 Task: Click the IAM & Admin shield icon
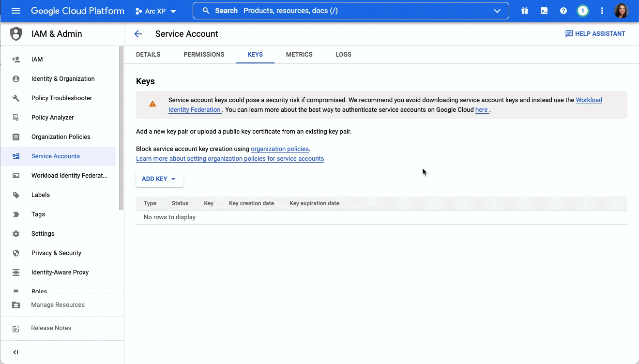pyautogui.click(x=16, y=34)
